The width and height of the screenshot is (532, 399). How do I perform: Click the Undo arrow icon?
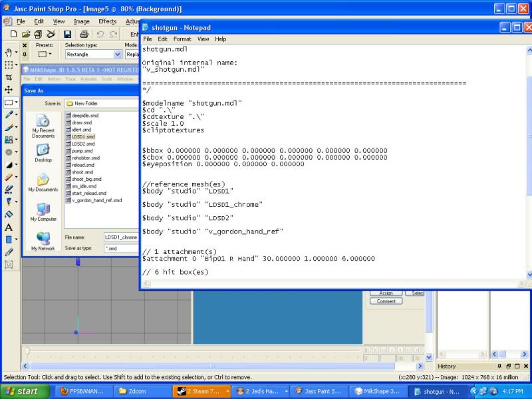pyautogui.click(x=100, y=34)
